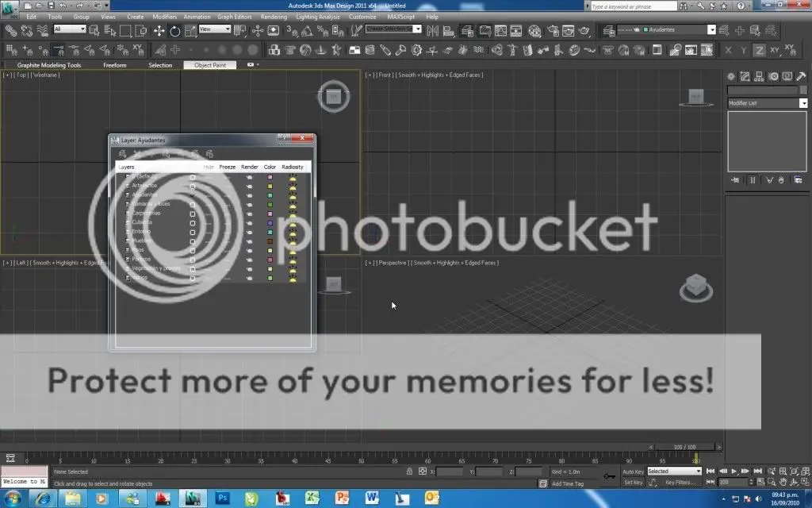Screen dimensions: 812x508
Task: Switch to the Object Paint ribbon tab
Action: [x=209, y=65]
